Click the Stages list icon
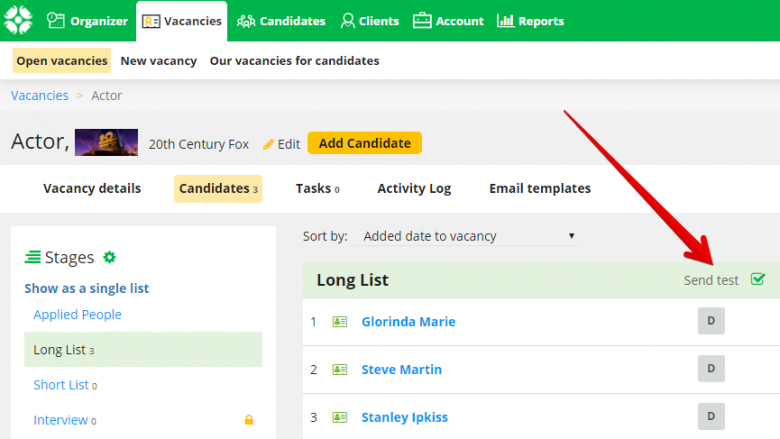This screenshot has width=780, height=439. (33, 257)
